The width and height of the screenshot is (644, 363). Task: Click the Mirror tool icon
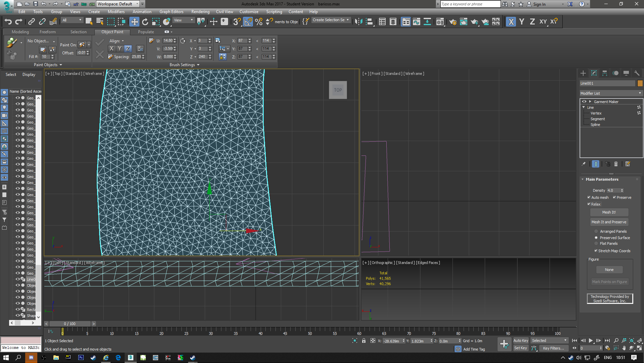359,22
